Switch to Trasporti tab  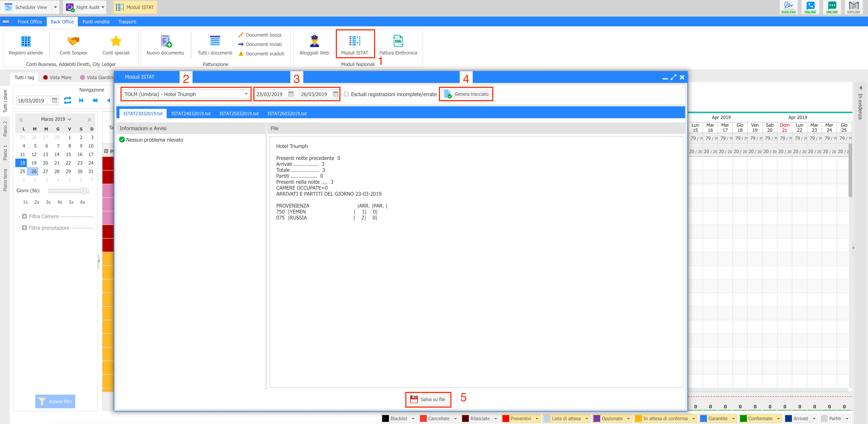pyautogui.click(x=127, y=21)
